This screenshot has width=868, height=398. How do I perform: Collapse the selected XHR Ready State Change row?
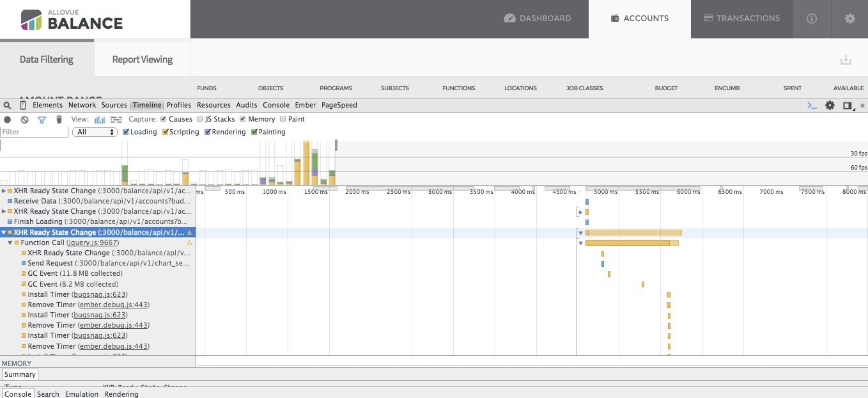pyautogui.click(x=4, y=232)
